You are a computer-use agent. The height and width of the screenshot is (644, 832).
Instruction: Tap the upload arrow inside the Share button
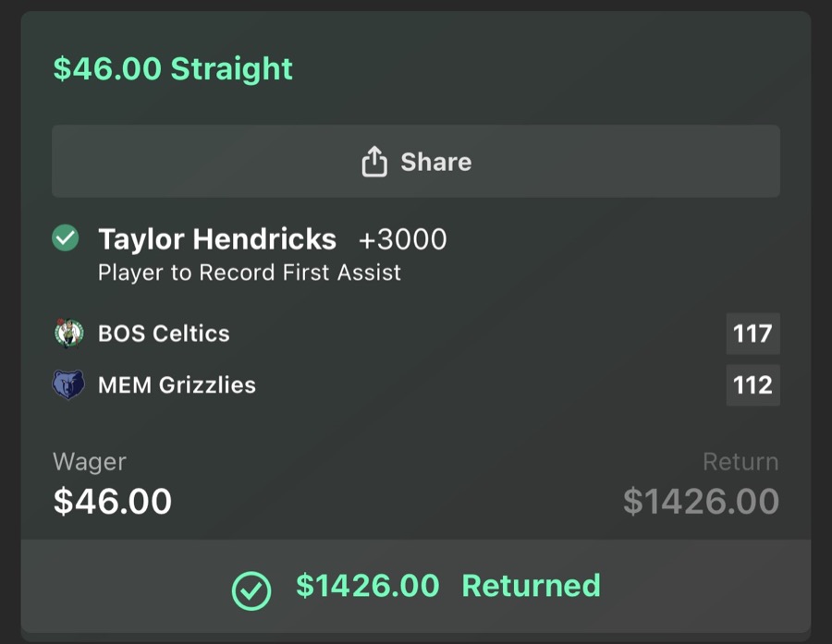pos(373,160)
